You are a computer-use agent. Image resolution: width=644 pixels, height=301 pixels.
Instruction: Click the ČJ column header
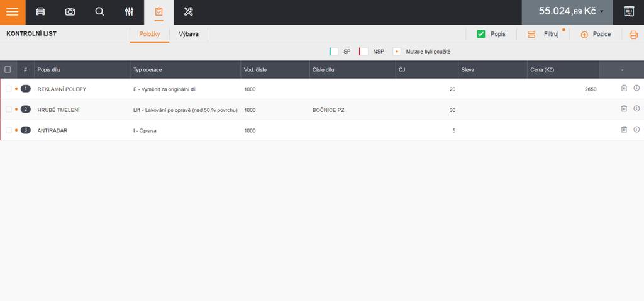point(402,70)
